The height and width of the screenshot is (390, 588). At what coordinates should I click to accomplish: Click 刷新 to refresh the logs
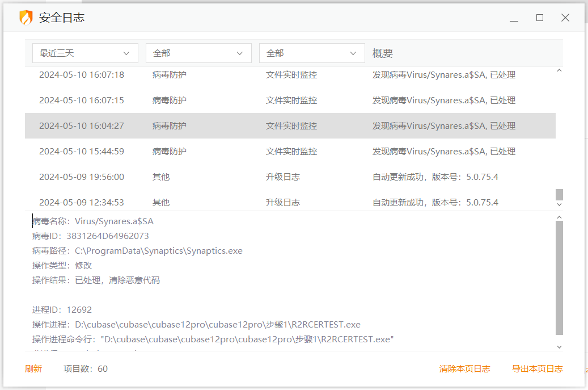[x=33, y=369]
